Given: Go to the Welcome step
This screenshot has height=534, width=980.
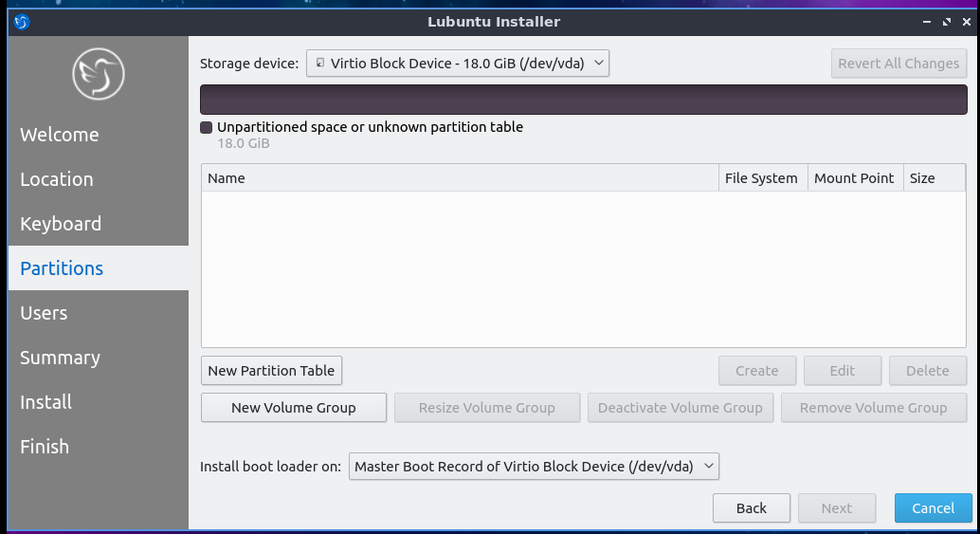Looking at the screenshot, I should 60,135.
